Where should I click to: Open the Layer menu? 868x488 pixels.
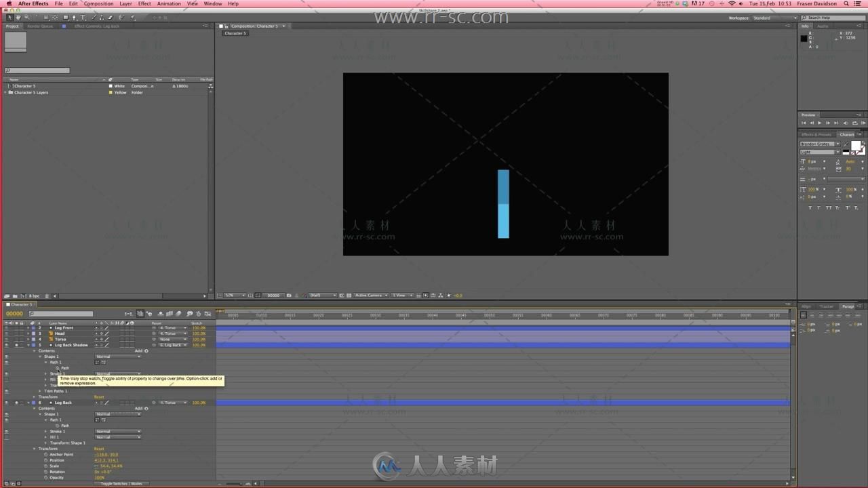coord(126,3)
